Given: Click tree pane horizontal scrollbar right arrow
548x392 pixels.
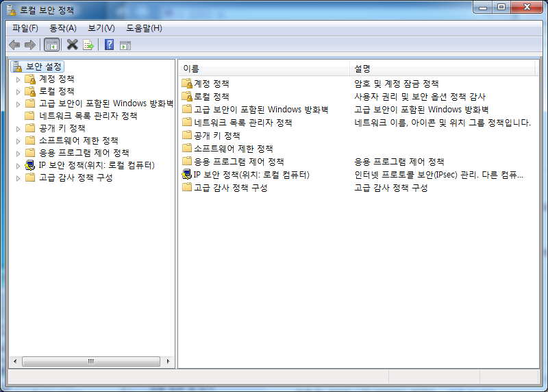Looking at the screenshot, I should point(168,361).
